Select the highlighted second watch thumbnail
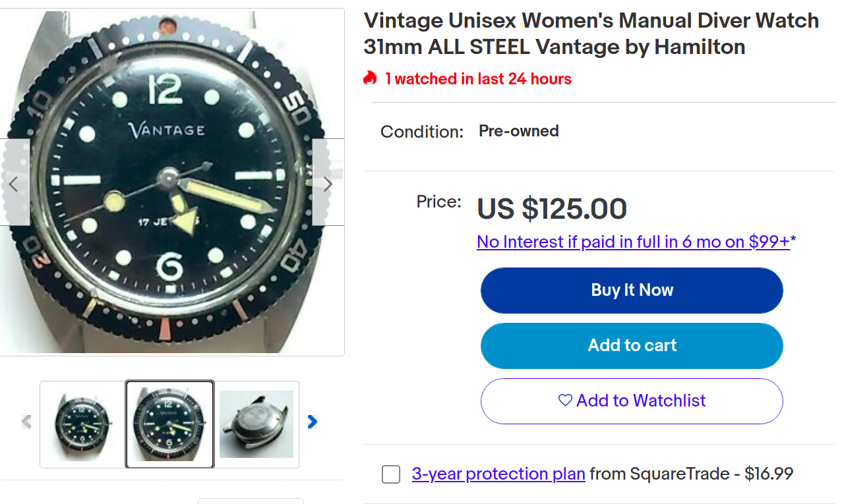 tap(169, 424)
